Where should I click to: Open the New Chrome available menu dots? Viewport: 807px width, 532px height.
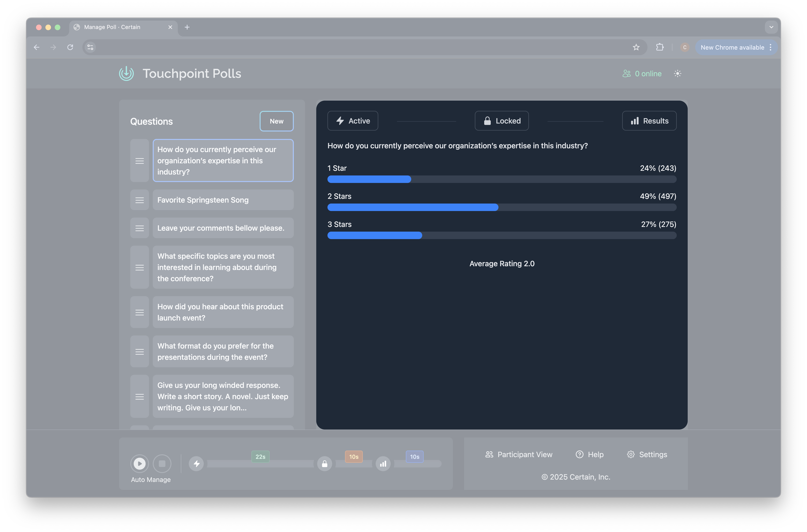[770, 47]
